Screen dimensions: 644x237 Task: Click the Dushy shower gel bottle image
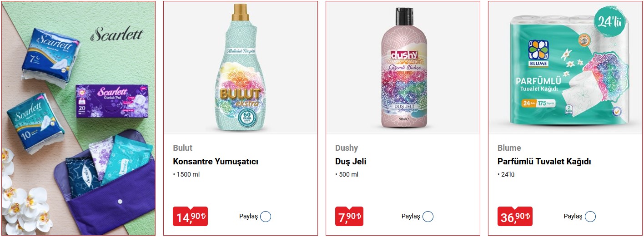402,67
